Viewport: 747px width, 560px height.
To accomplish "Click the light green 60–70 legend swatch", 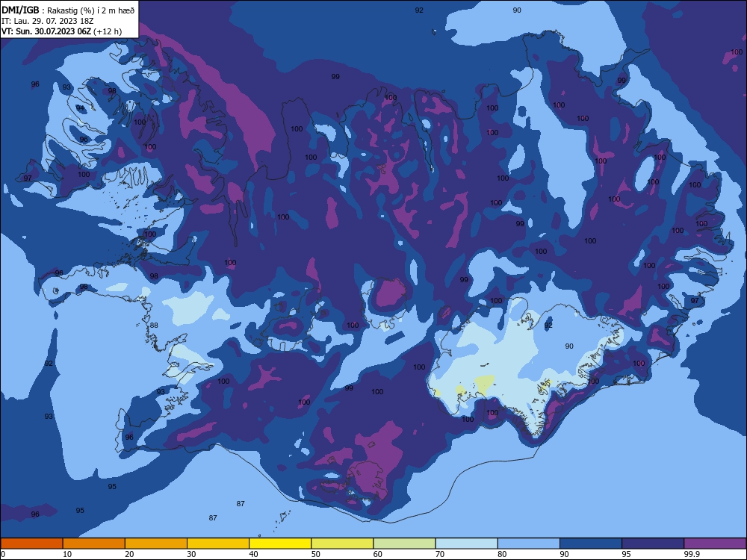I will tap(404, 544).
